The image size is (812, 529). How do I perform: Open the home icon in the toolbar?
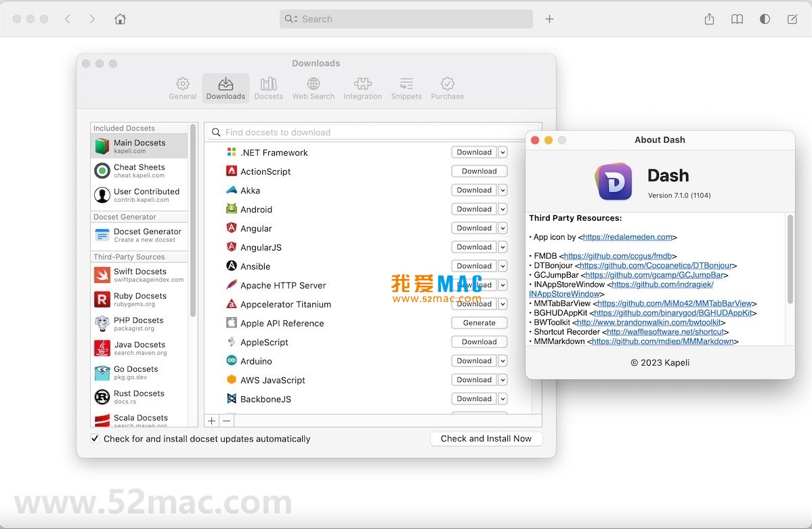coord(120,19)
